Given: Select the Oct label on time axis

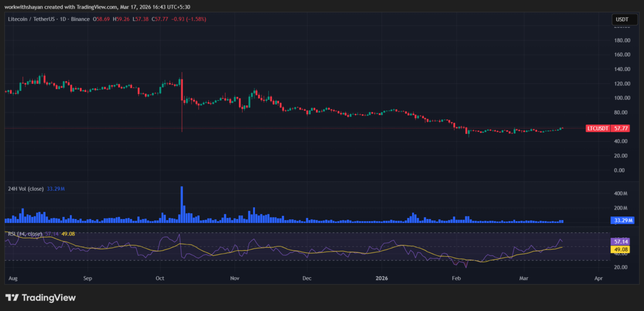Looking at the screenshot, I should coord(160,279).
